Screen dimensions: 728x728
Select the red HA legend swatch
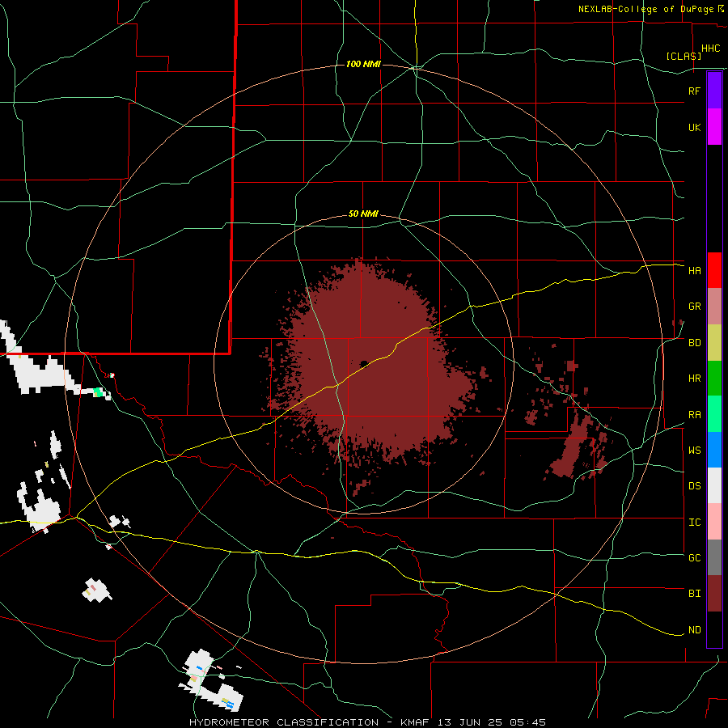(714, 270)
